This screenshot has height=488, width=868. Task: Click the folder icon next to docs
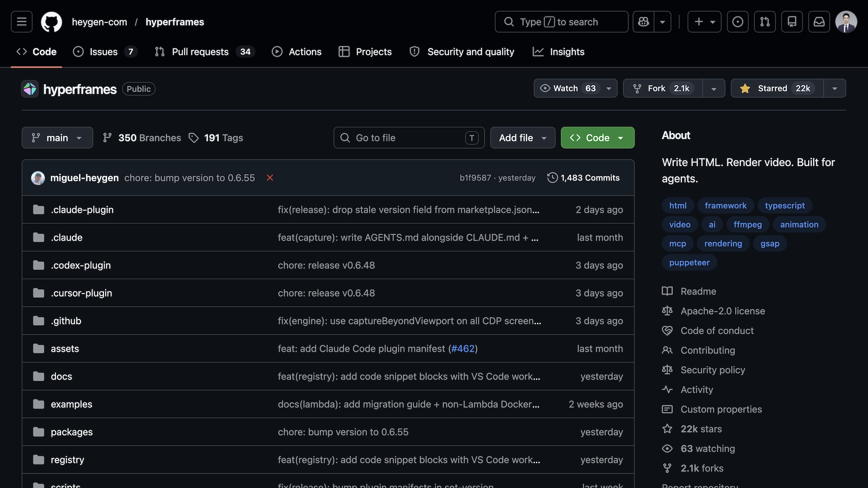(x=39, y=376)
